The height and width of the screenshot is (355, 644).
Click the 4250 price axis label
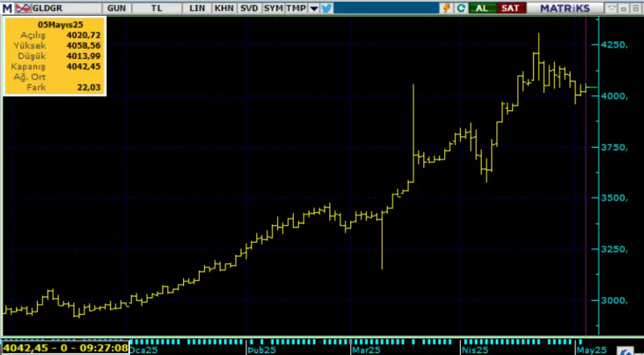(614, 45)
